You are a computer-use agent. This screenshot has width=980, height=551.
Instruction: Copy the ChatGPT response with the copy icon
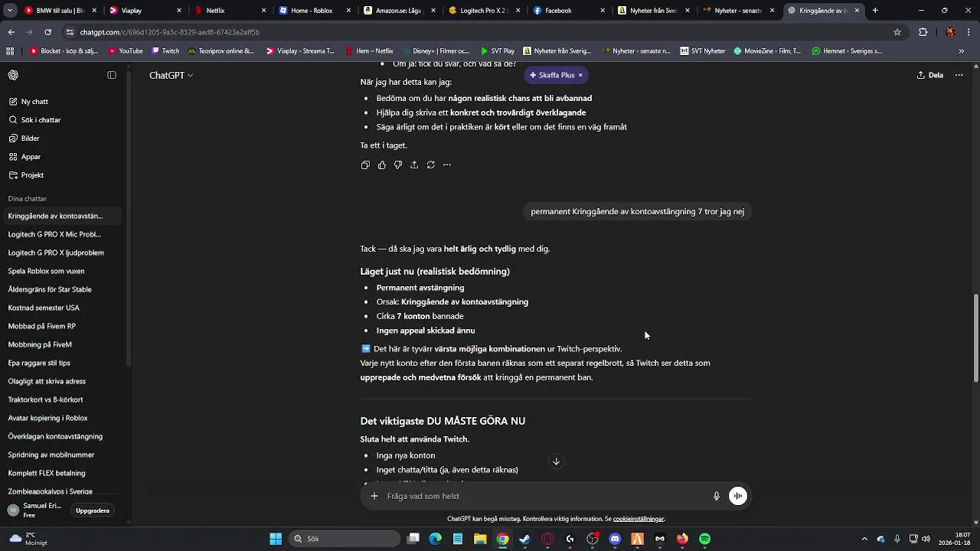point(365,165)
